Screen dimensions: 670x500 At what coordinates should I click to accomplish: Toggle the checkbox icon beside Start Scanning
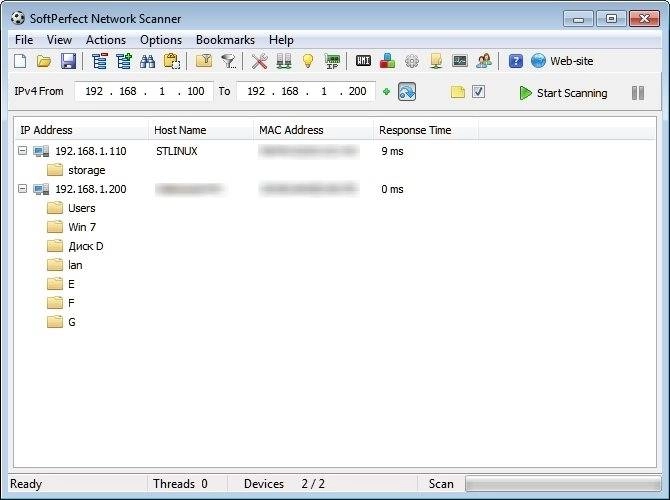[x=478, y=91]
